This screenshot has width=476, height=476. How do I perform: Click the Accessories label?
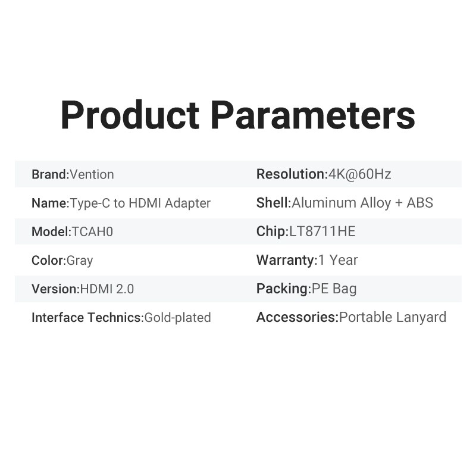296,318
